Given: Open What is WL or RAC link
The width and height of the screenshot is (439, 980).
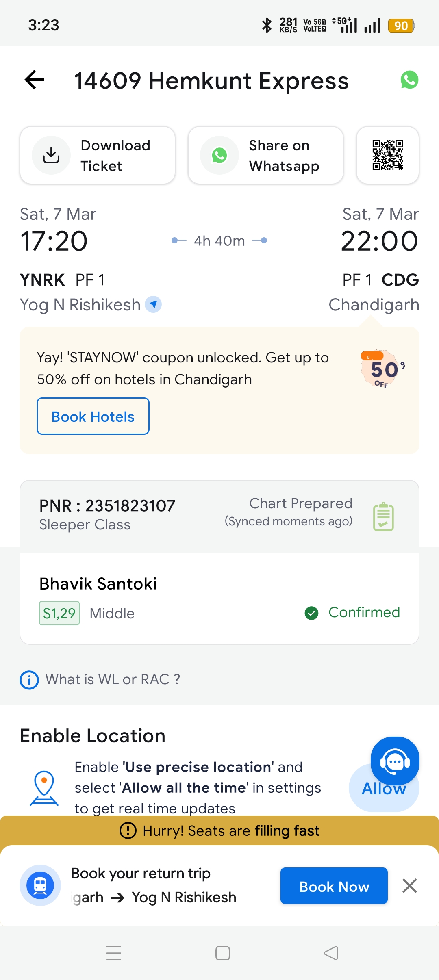Looking at the screenshot, I should pos(113,679).
